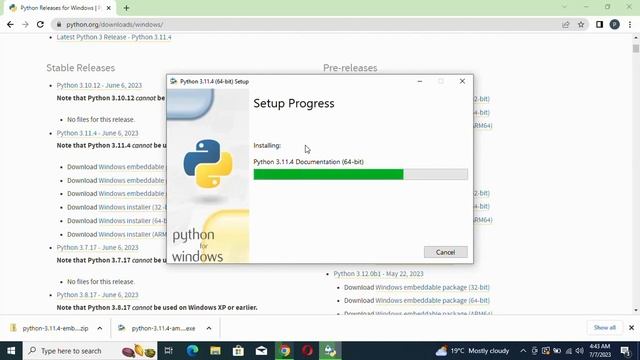This screenshot has width=640, height=360.
Task: Show all downloads
Action: coord(604,327)
